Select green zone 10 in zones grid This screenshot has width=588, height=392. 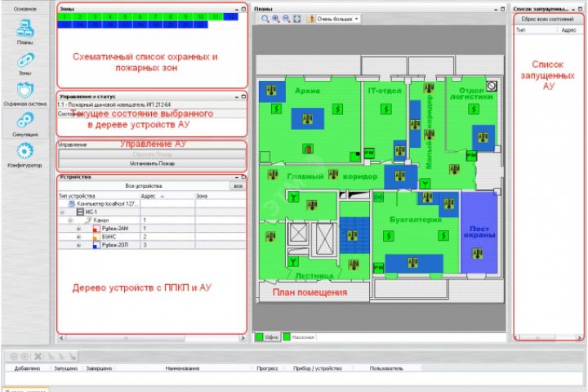[201, 17]
